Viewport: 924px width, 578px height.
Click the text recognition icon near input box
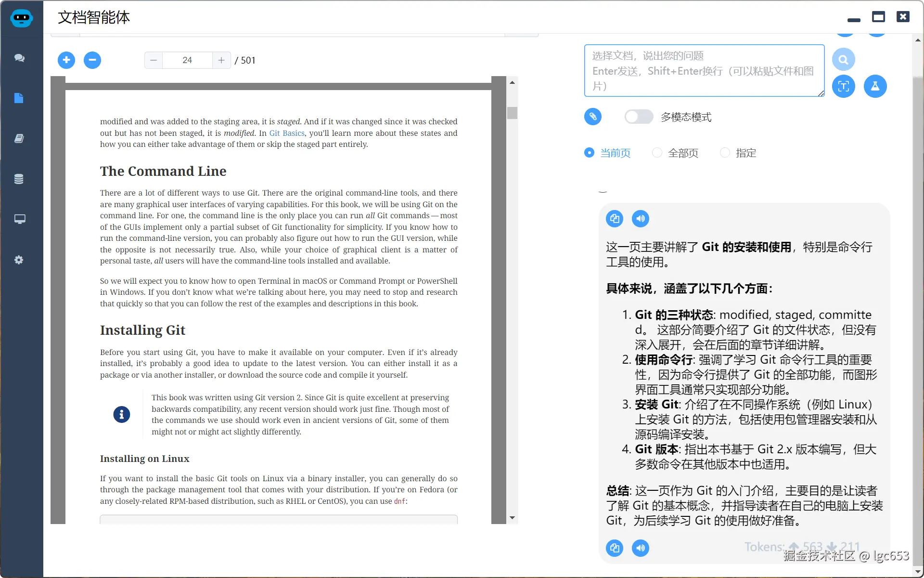pyautogui.click(x=844, y=86)
